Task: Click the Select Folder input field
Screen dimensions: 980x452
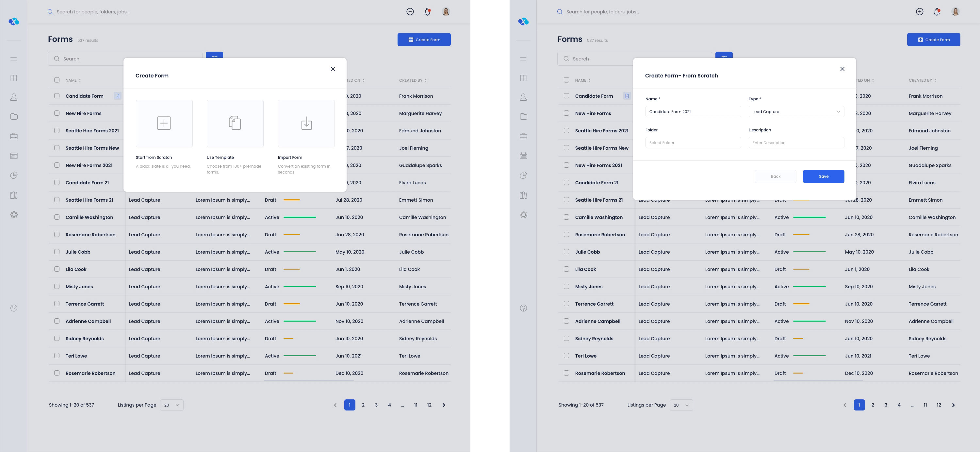Action: coord(693,143)
